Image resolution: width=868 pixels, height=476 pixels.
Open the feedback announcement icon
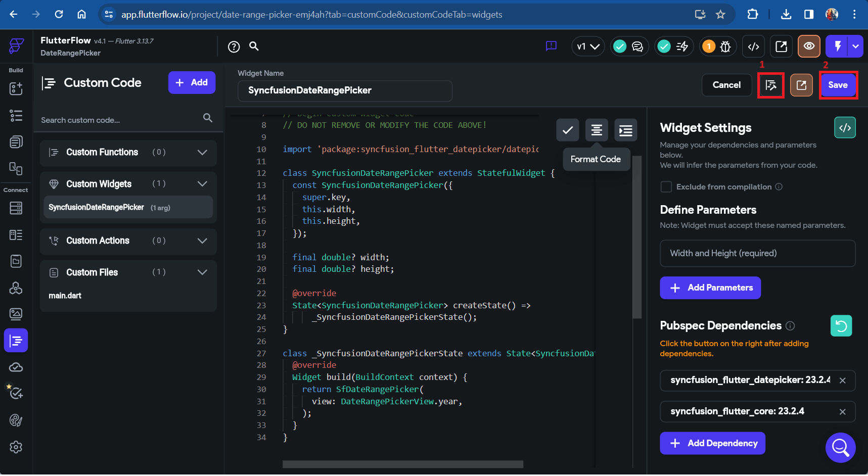coord(551,46)
